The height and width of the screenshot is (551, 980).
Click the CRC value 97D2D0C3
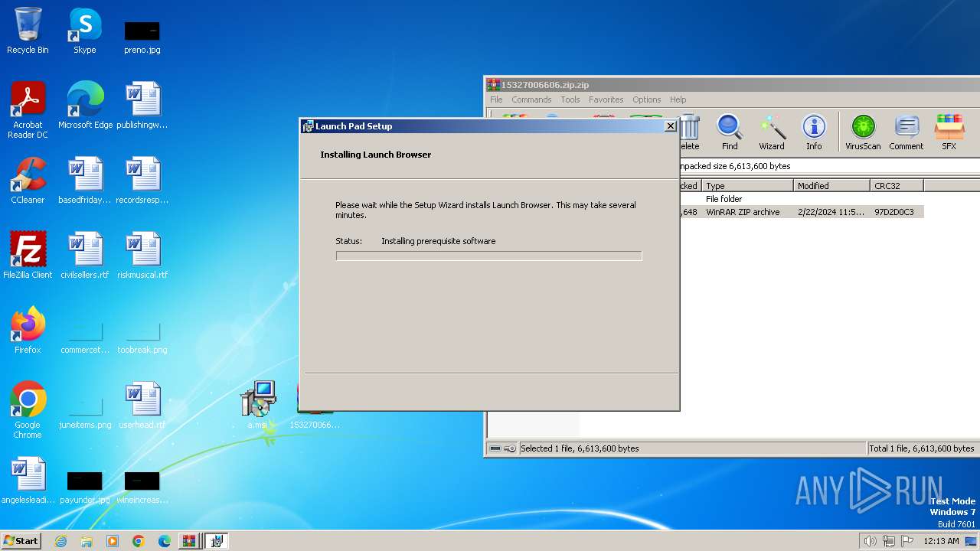893,212
